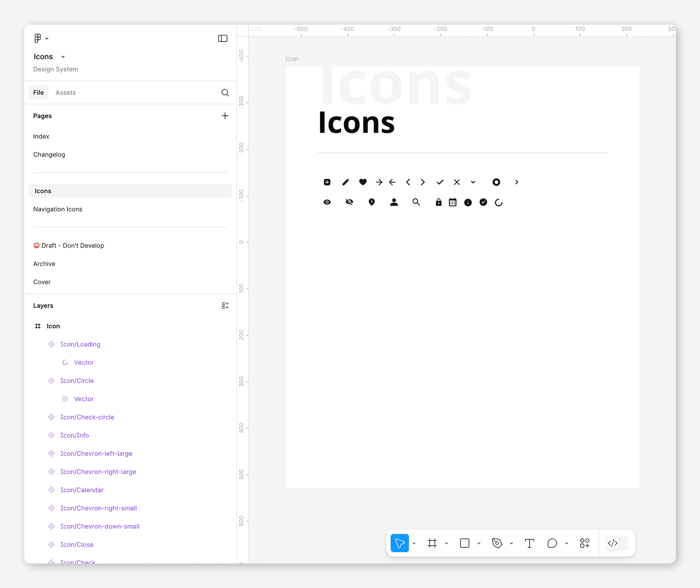700x588 pixels.
Task: Switch to the Assets tab
Action: tap(65, 93)
